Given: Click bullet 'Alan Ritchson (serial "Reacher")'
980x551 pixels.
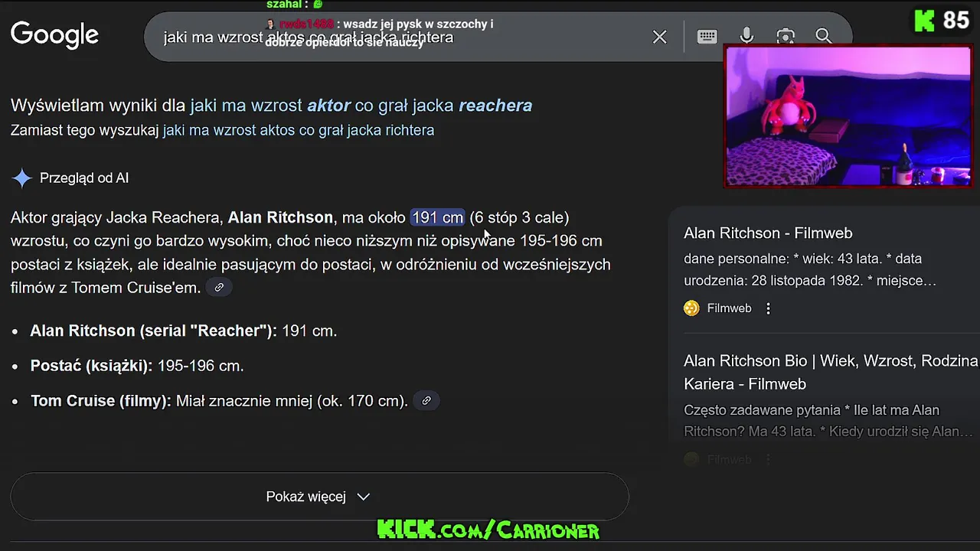Looking at the screenshot, I should click(x=184, y=331).
